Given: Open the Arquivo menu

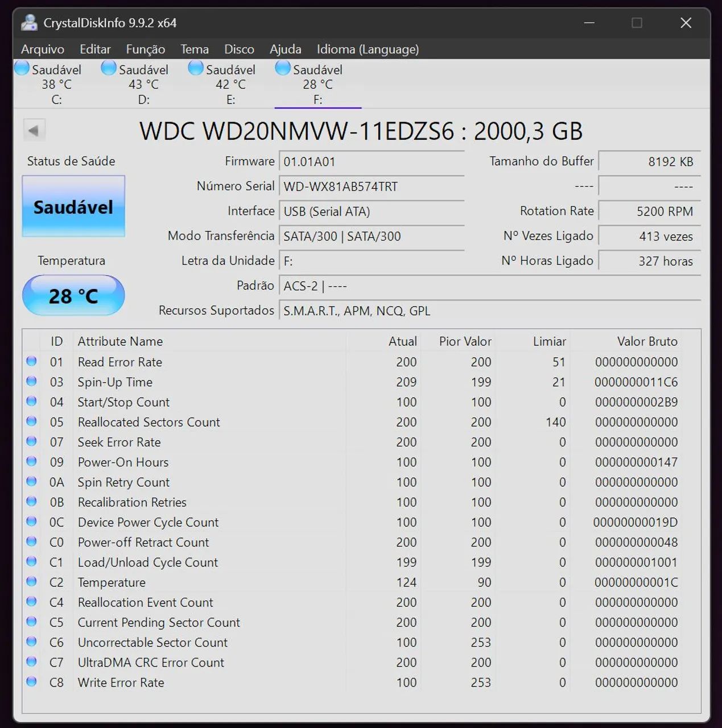Looking at the screenshot, I should coord(43,49).
